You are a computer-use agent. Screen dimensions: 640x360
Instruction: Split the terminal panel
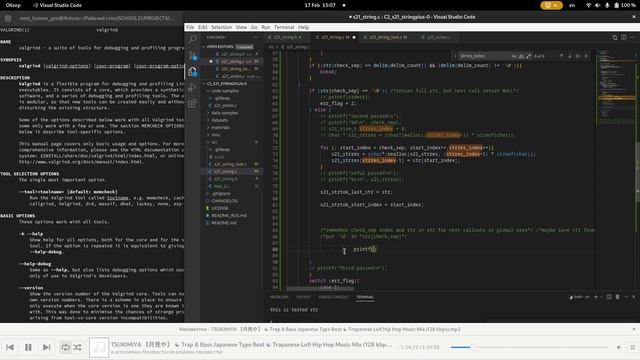609,297
